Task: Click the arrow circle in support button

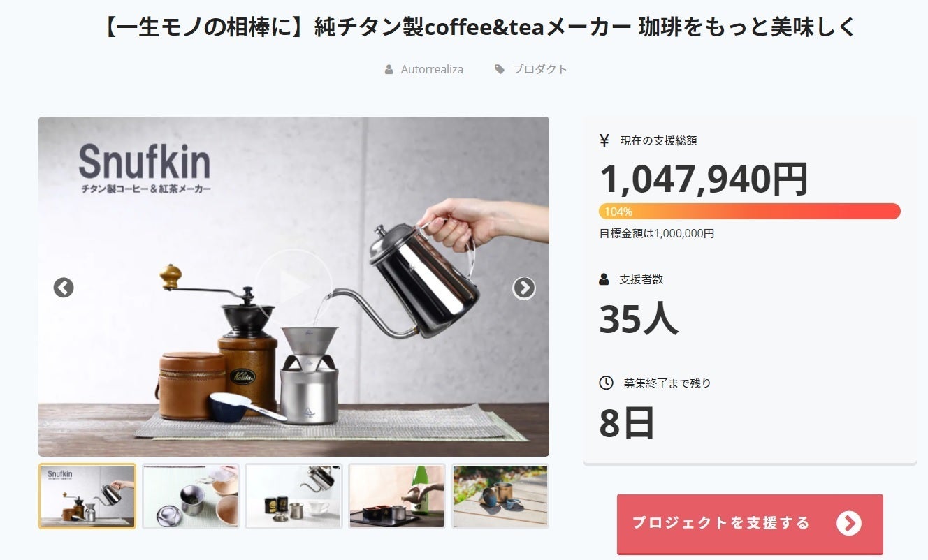Action: point(849,523)
